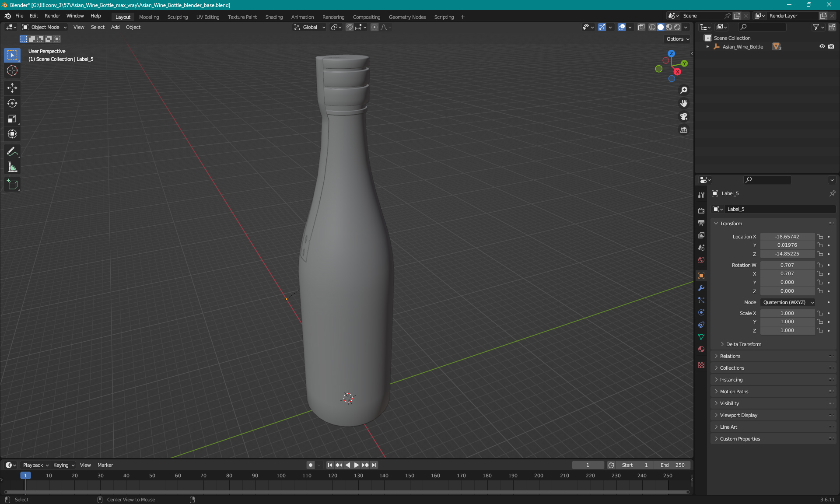Image resolution: width=840 pixels, height=504 pixels.
Task: Open the Object Mode dropdown
Action: [x=45, y=27]
